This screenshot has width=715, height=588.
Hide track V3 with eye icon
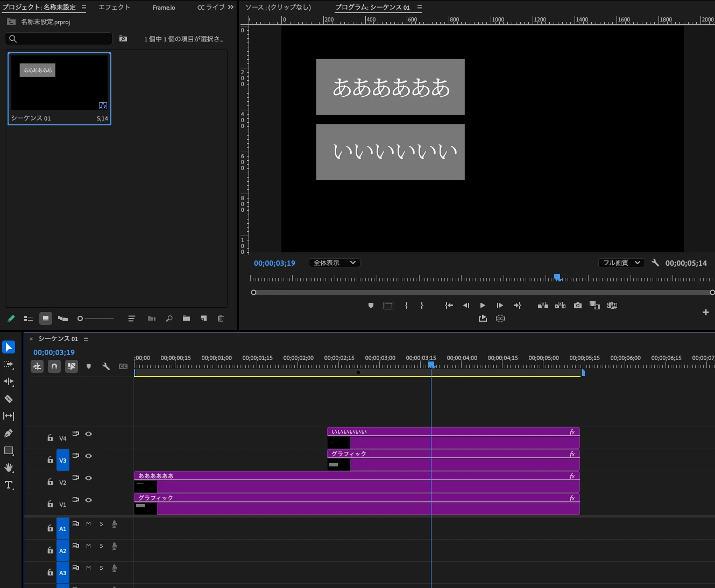pyautogui.click(x=89, y=456)
